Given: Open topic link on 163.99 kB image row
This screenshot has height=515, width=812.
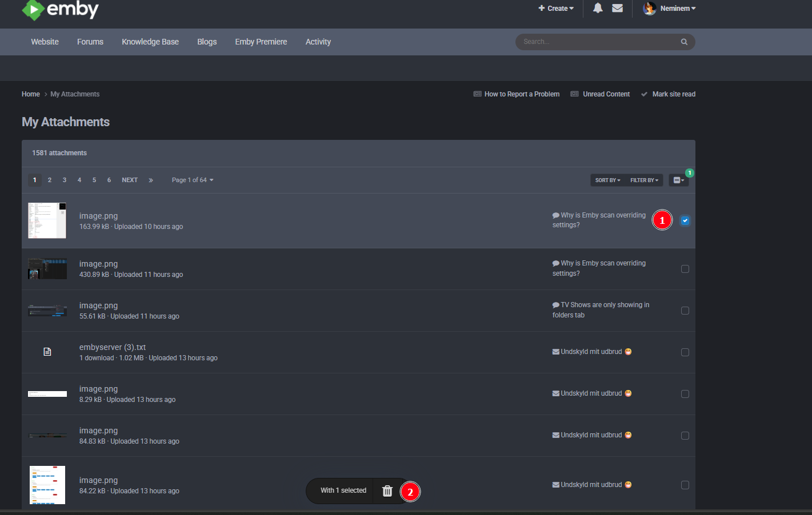Looking at the screenshot, I should pos(599,220).
